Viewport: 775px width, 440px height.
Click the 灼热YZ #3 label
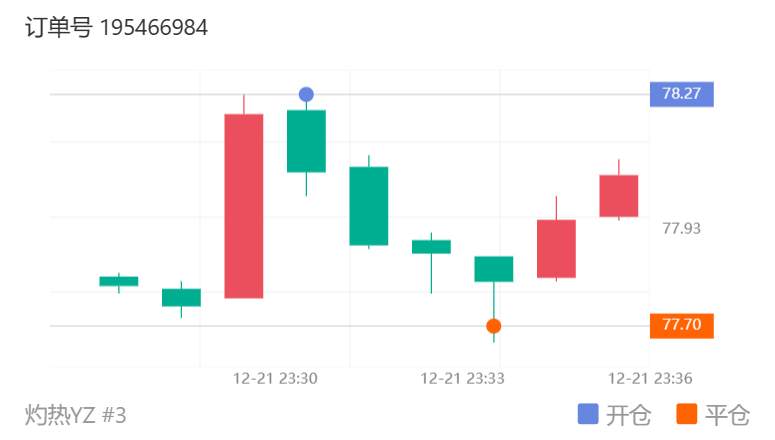75,414
